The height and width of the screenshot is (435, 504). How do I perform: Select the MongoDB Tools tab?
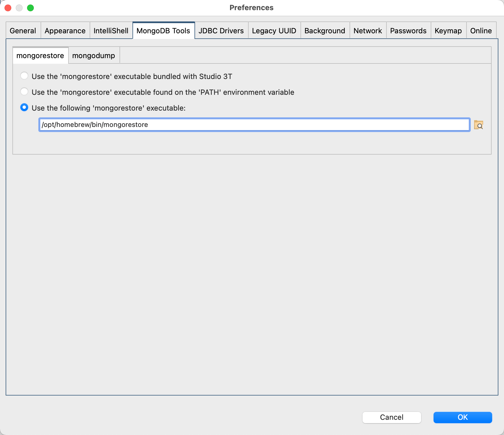(x=163, y=31)
